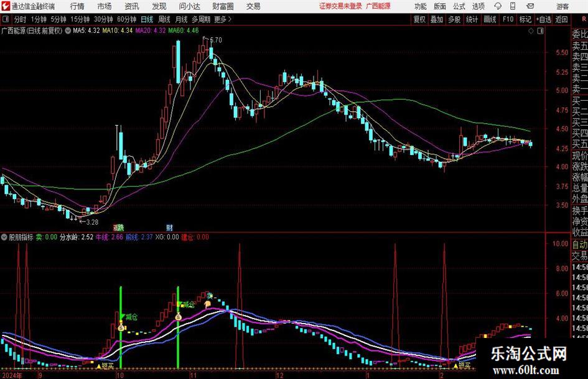Click the 叠加 overlay button
The height and width of the screenshot is (379, 588).
[x=437, y=19]
